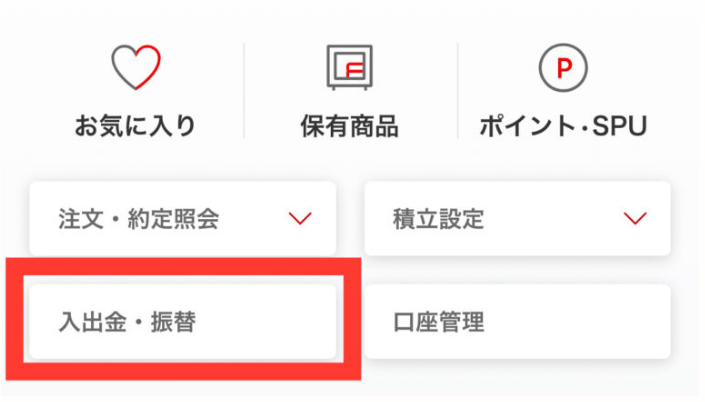Viewport: 705px width, 402px height.
Task: Tap the 口座管理 text label
Action: [438, 322]
